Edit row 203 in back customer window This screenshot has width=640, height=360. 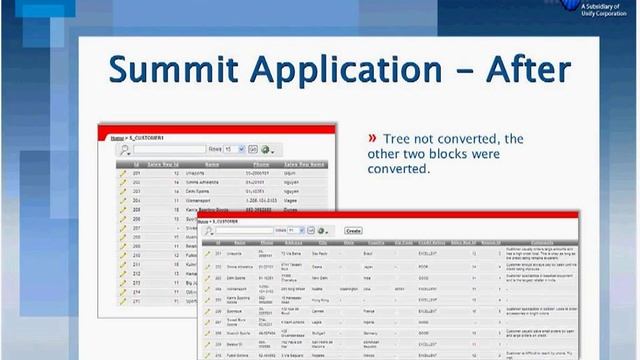pyautogui.click(x=123, y=191)
